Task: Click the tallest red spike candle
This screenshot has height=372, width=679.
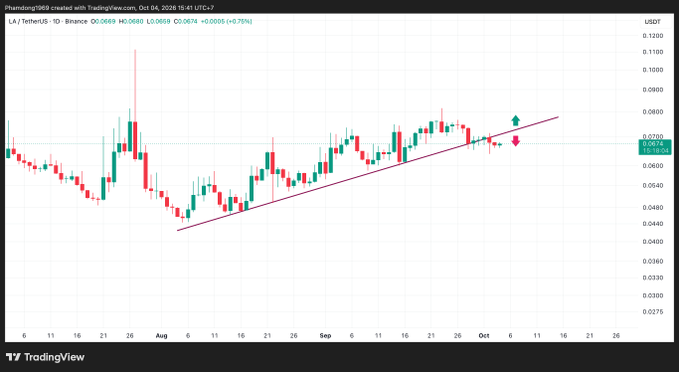Action: coord(135,105)
